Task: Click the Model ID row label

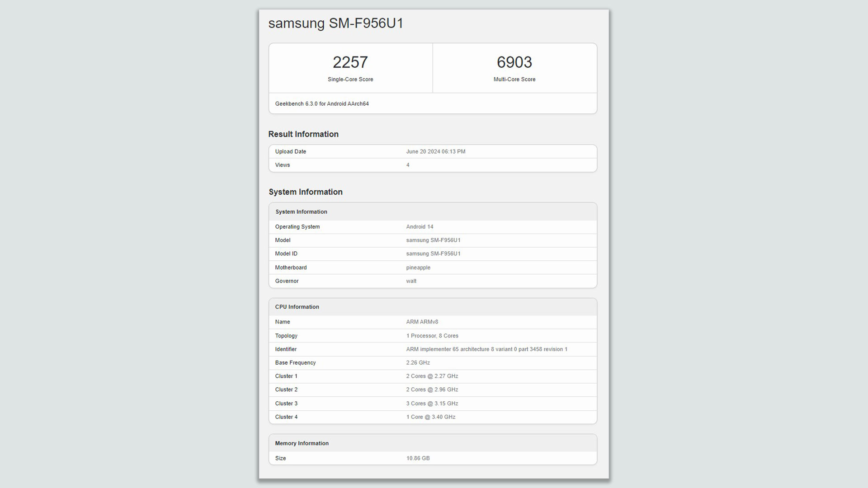Action: click(x=286, y=254)
